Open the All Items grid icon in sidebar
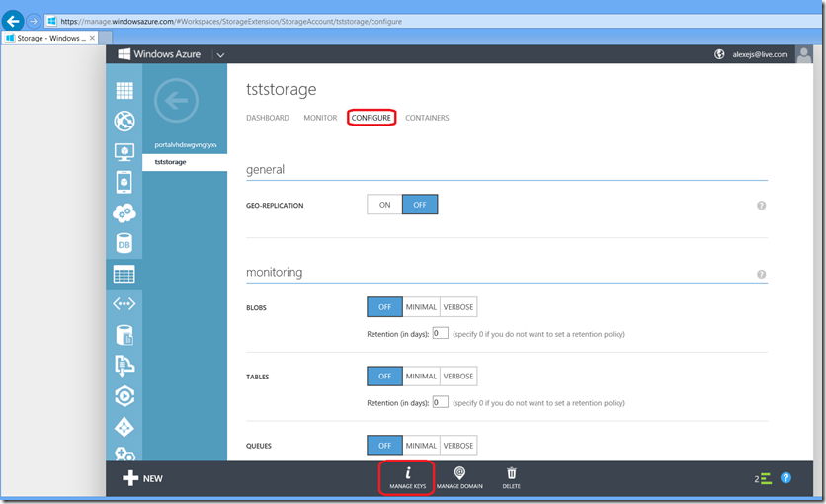826x504 pixels. coord(124,91)
